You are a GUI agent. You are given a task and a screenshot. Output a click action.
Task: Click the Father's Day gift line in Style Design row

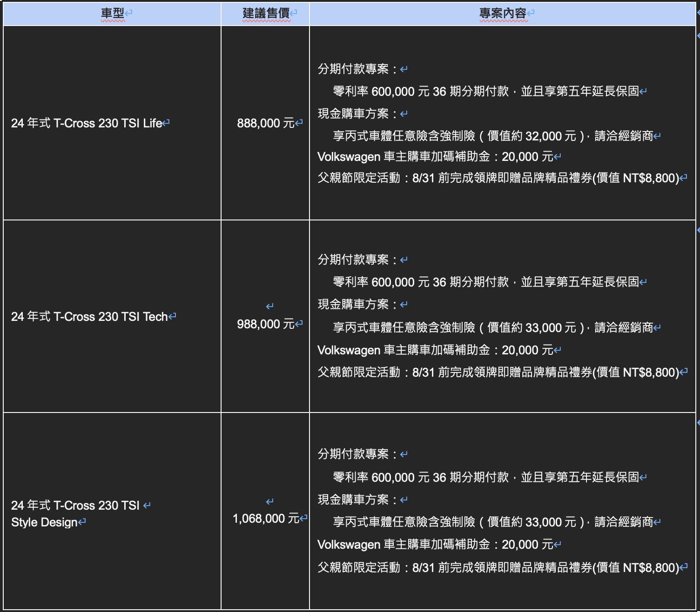tap(498, 568)
